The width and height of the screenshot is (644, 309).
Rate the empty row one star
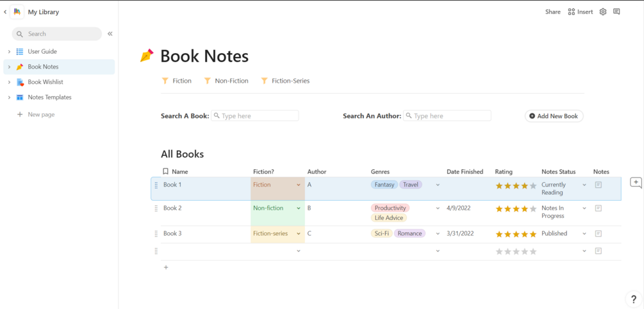pos(499,251)
